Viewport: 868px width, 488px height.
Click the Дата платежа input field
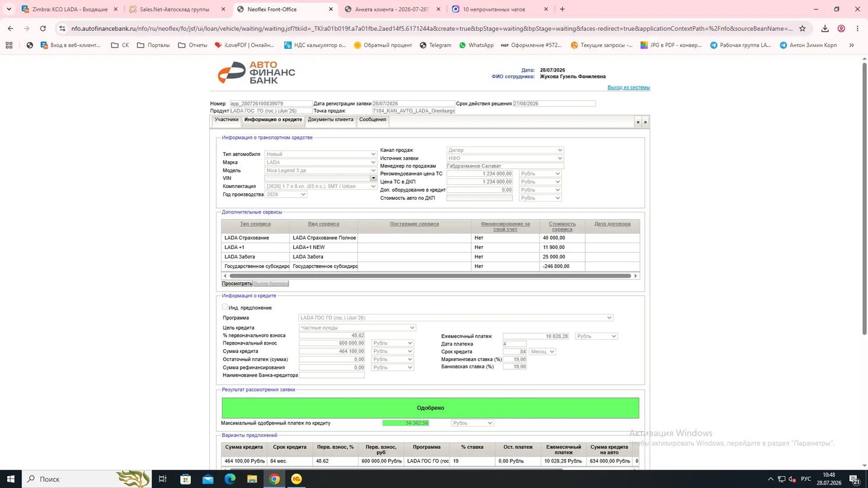pos(514,344)
